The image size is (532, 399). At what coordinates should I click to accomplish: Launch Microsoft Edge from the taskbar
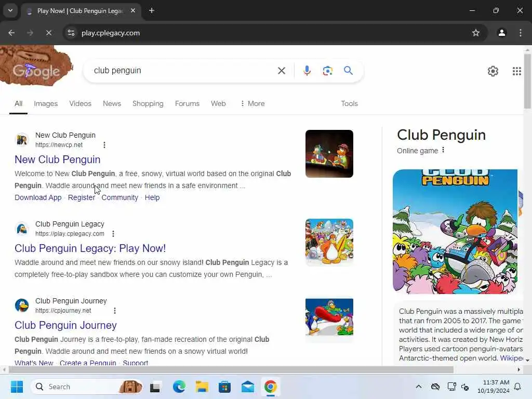pyautogui.click(x=179, y=387)
